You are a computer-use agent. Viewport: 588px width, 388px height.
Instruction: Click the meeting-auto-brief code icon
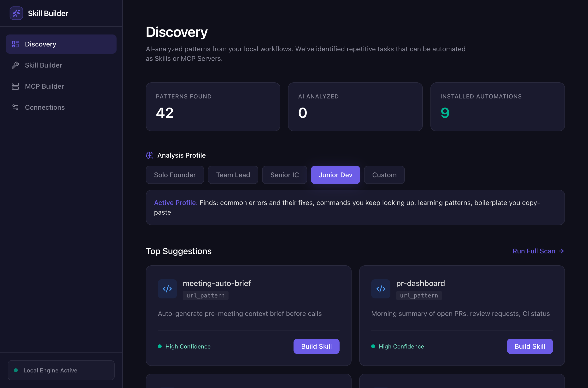167,289
